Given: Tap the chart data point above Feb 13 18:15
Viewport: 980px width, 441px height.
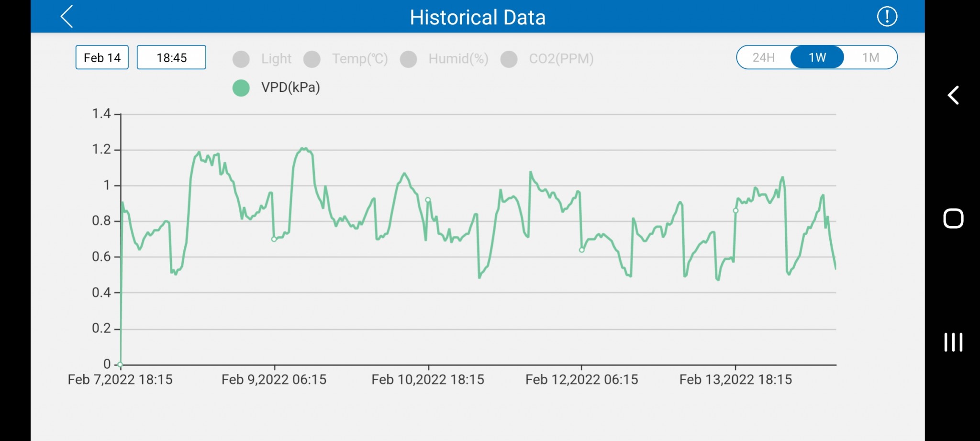Looking at the screenshot, I should pos(735,210).
